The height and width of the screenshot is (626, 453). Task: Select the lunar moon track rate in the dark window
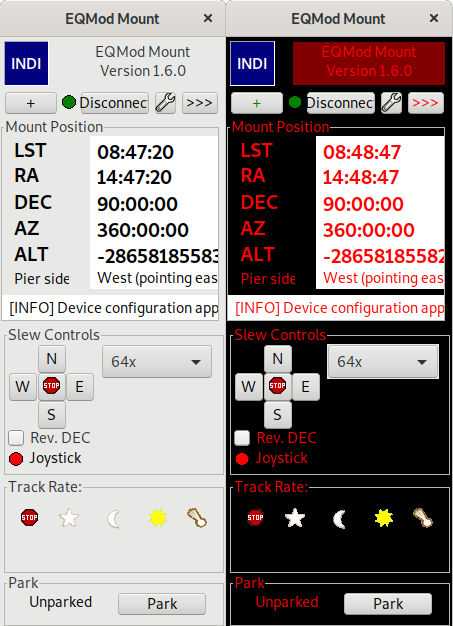339,519
